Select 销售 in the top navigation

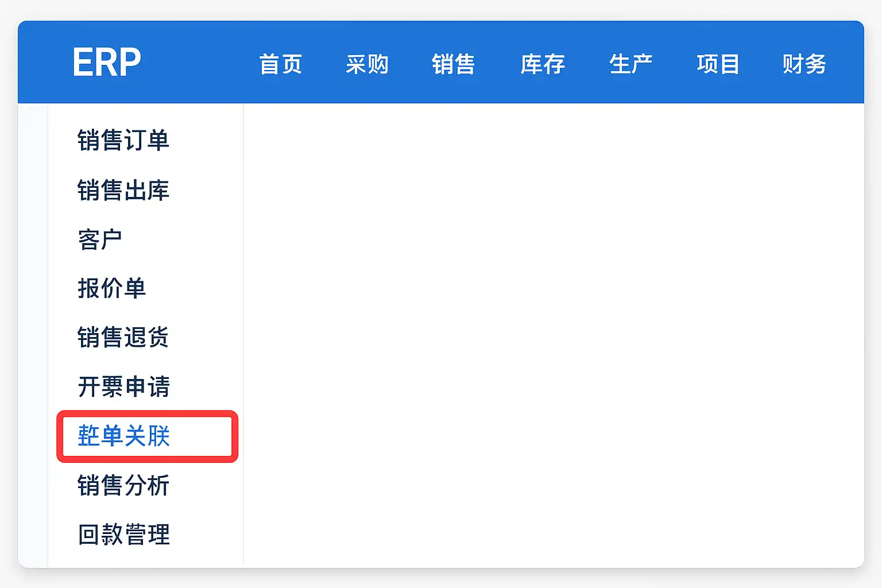453,64
